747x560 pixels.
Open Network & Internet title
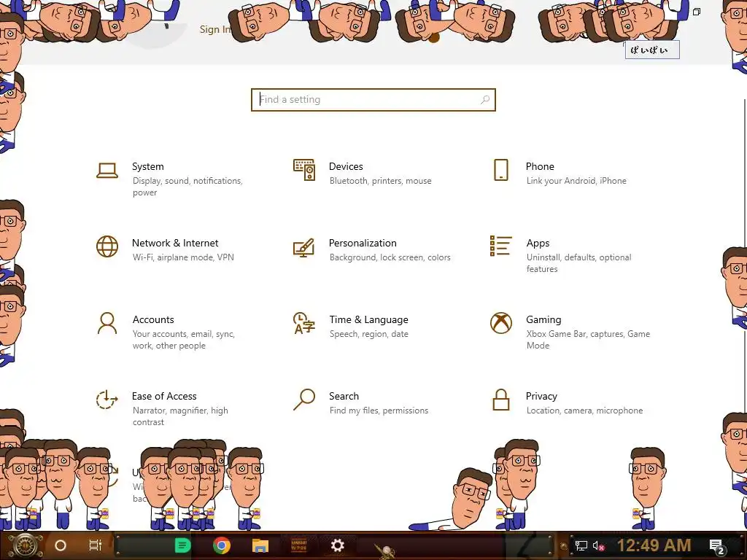[175, 243]
